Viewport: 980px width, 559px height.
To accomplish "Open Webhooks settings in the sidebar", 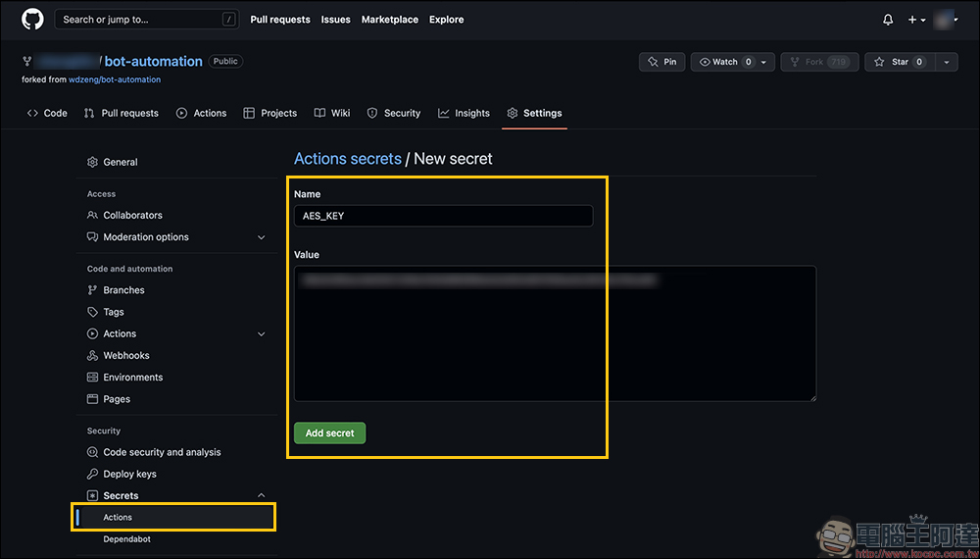I will [126, 356].
